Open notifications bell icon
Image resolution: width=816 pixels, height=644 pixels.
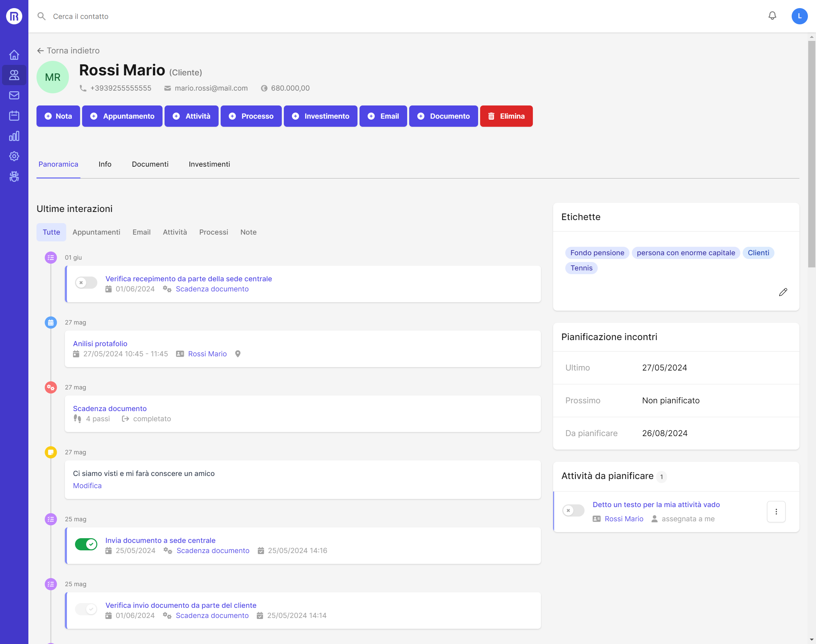(x=772, y=16)
